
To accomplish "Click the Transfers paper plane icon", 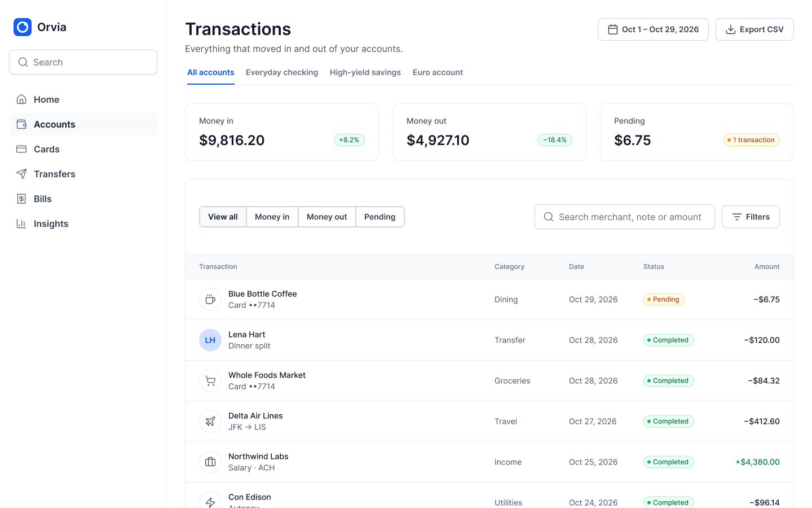I will 21,174.
